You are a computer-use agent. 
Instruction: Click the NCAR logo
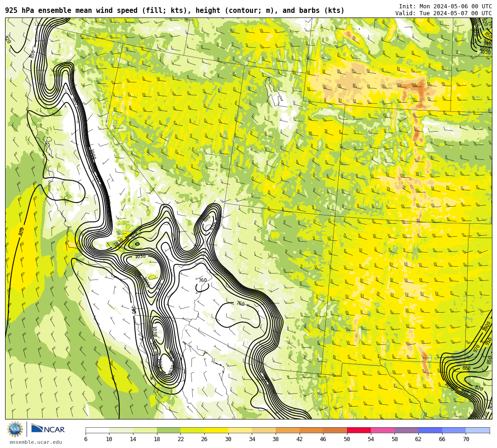click(x=48, y=429)
